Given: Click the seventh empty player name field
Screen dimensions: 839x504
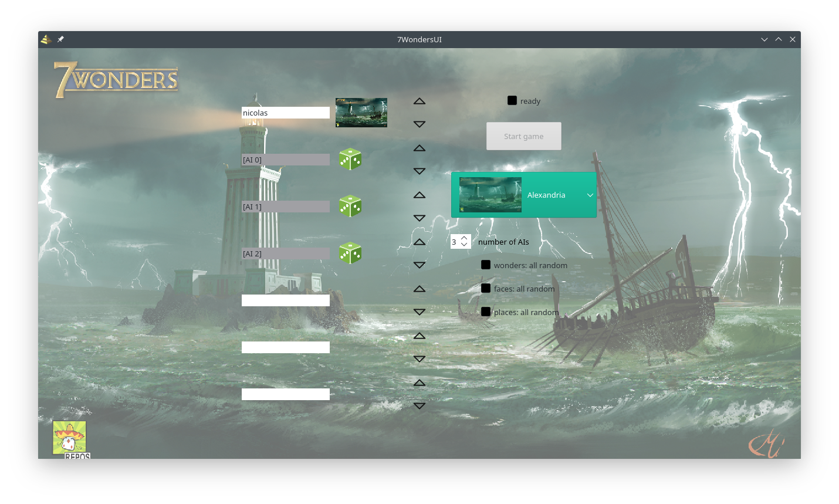Looking at the screenshot, I should point(286,394).
